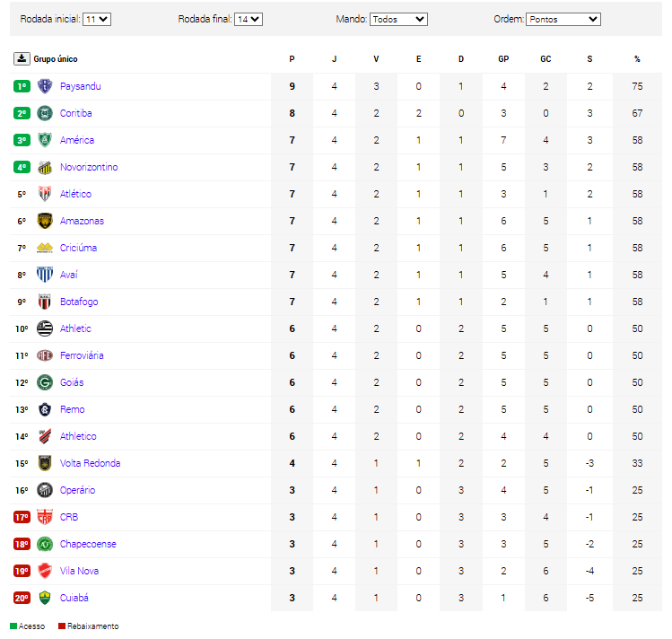Expand the Mando dropdown showing Todos
Viewport: 672px width, 639px height.
point(398,19)
